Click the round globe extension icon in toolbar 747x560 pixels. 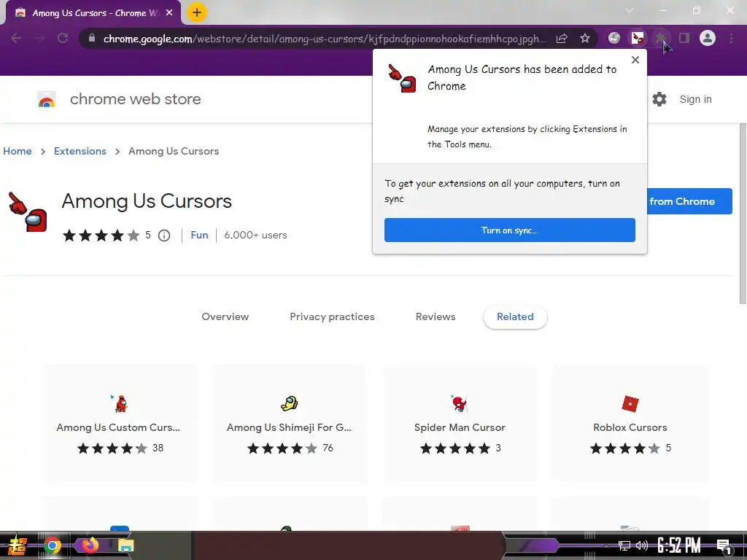tap(614, 38)
